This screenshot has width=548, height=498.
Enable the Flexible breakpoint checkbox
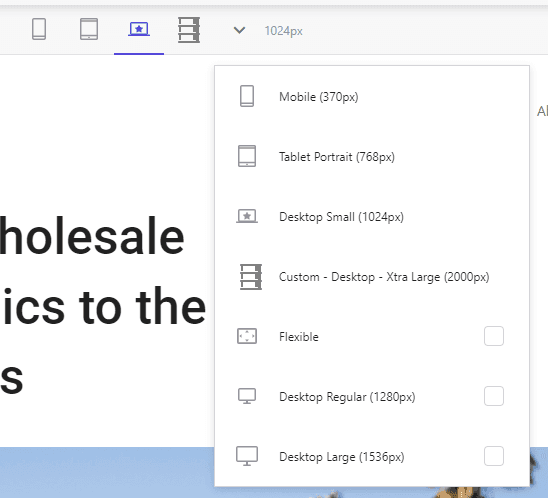(x=494, y=336)
